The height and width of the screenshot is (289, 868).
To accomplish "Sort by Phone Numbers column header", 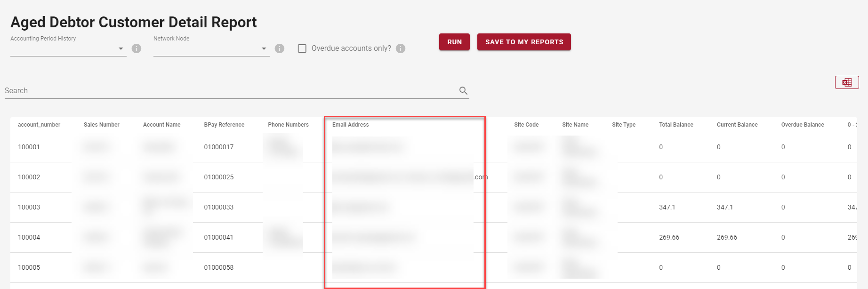I will pos(288,125).
